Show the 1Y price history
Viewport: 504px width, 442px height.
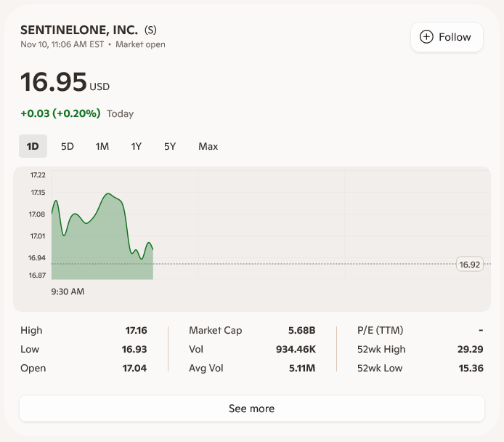coord(137,146)
